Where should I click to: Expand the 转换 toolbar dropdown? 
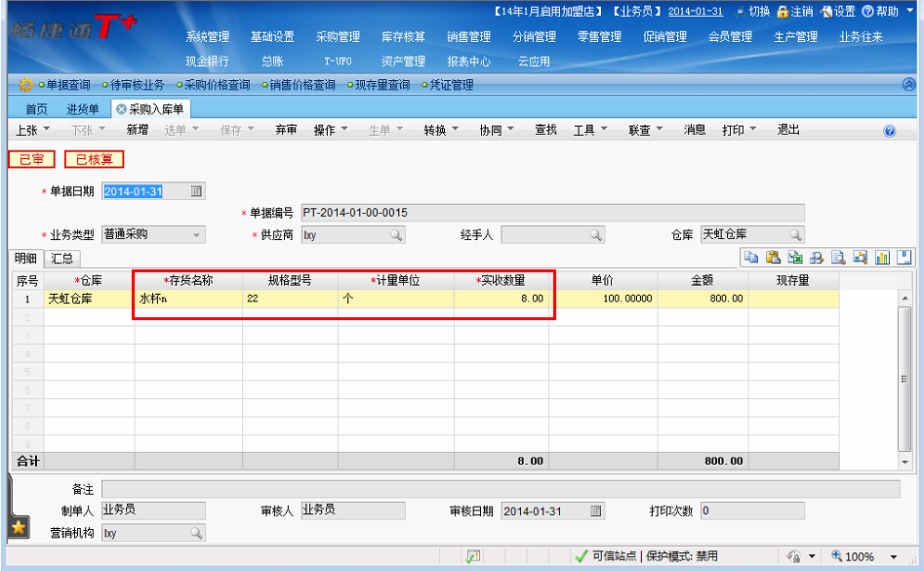click(x=455, y=129)
